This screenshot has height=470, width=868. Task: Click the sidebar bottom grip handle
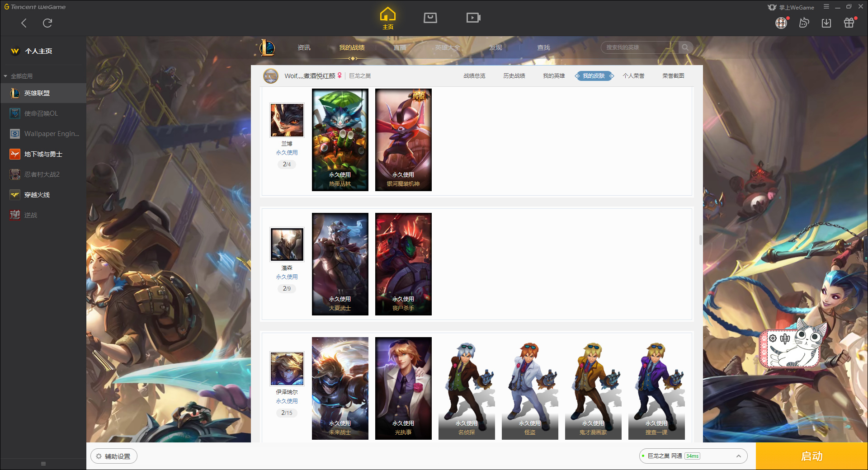(x=43, y=464)
